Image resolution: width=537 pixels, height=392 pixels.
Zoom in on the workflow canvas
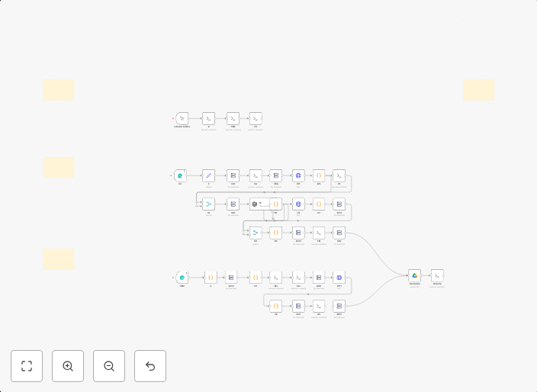68,366
